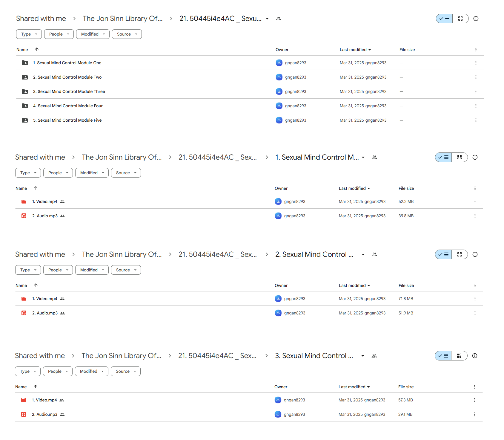View details info icon in '3. Sexual Mind Control ...' panel

point(475,356)
